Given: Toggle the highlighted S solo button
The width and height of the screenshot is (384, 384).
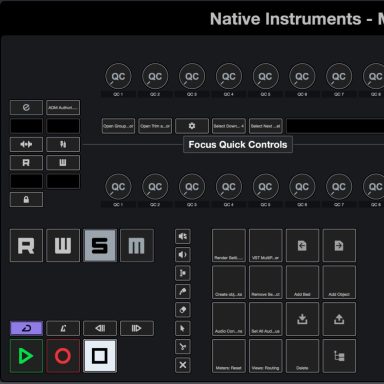Looking at the screenshot, I should click(x=100, y=245).
